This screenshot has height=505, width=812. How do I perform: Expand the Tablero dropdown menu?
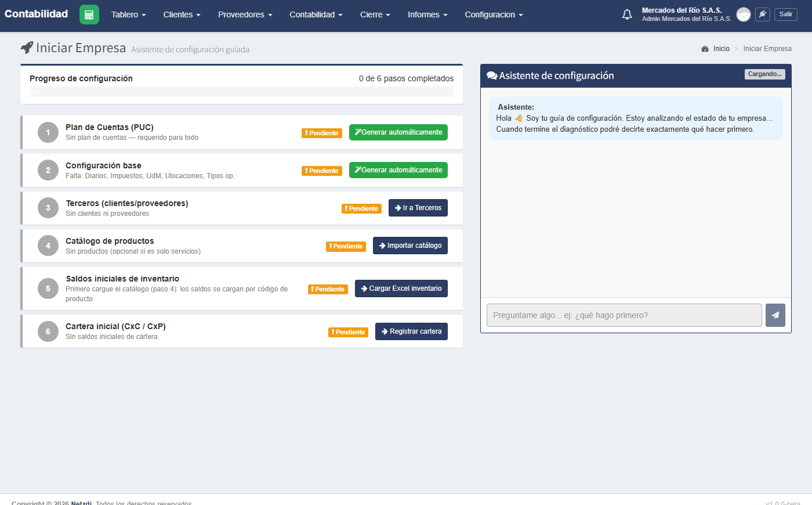point(129,15)
